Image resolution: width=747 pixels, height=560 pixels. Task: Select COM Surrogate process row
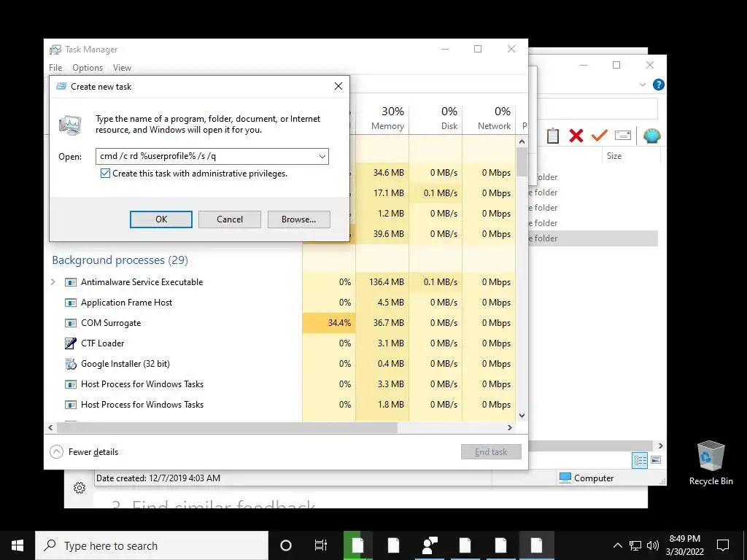[281, 323]
